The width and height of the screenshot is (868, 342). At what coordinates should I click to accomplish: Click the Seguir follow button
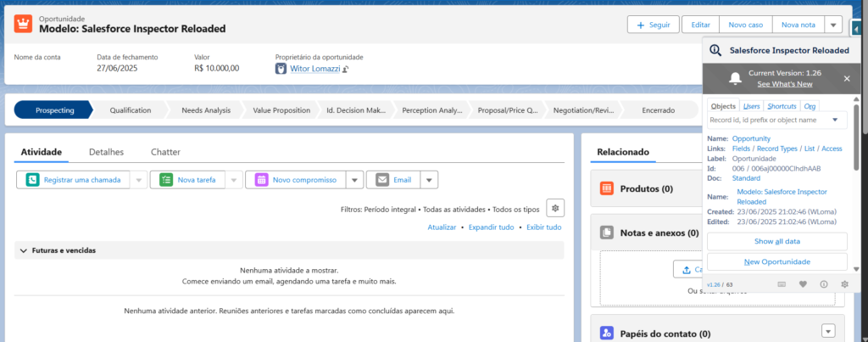coord(654,25)
